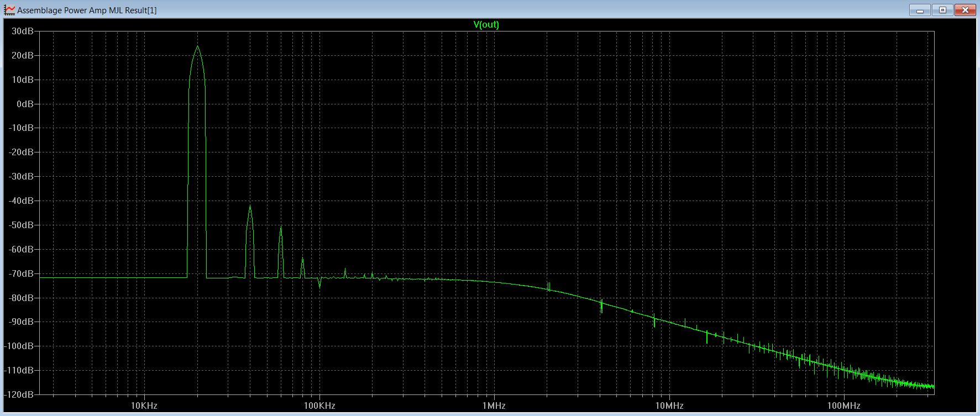980x416 pixels.
Task: Click the -50dB axis label
Action: (x=21, y=225)
